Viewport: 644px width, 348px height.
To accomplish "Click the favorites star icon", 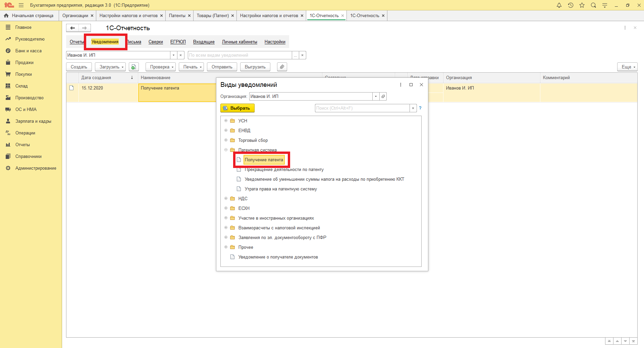I will 582,5.
